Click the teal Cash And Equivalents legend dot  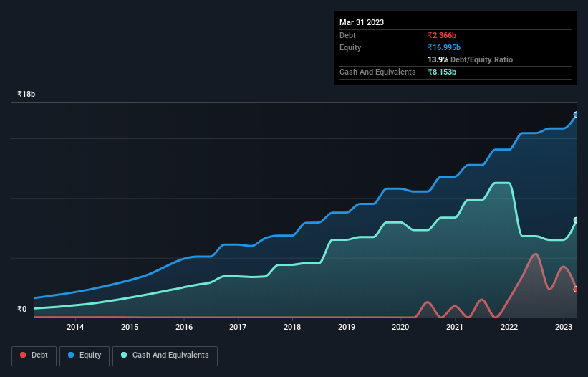point(124,355)
